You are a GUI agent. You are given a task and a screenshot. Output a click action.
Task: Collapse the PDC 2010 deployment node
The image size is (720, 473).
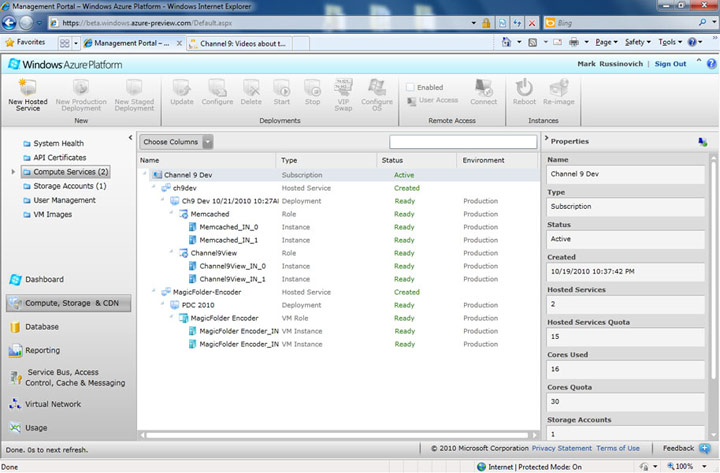pyautogui.click(x=163, y=304)
